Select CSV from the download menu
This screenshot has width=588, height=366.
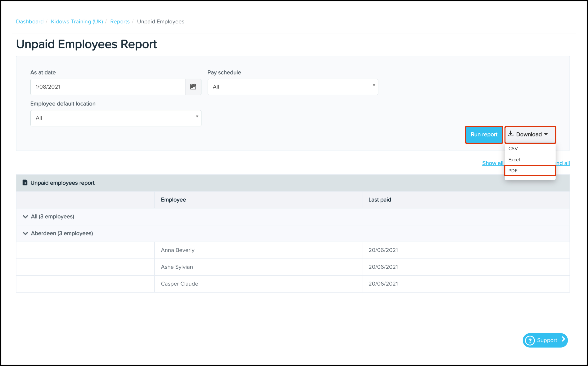coord(513,149)
